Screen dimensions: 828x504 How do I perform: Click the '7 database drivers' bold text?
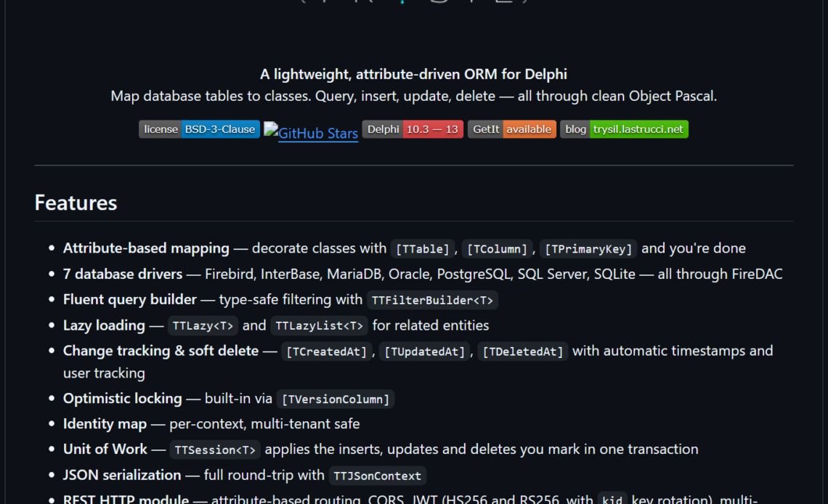[x=123, y=274]
